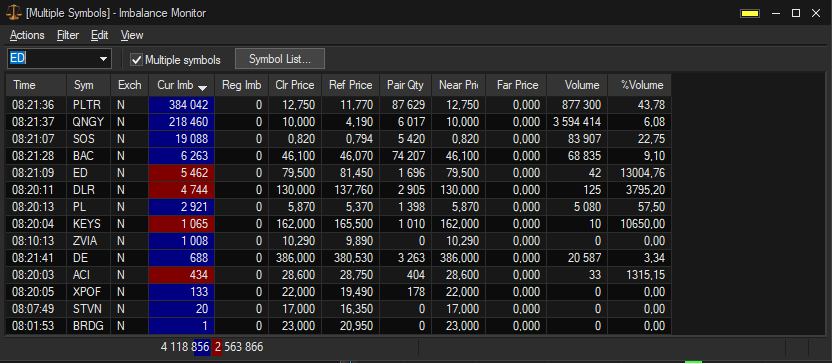Viewport: 832px width, 363px height.
Task: Select the SOS symbol cell
Action: [x=89, y=139]
